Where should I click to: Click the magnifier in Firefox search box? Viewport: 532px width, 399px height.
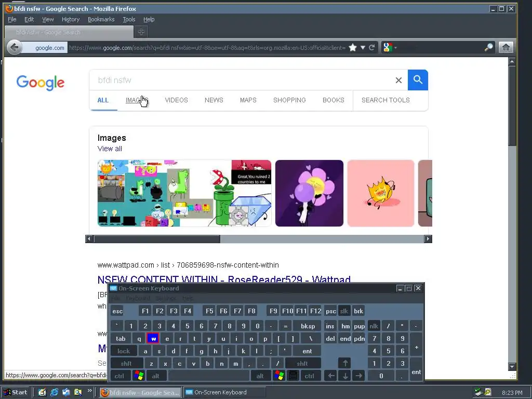[x=488, y=47]
